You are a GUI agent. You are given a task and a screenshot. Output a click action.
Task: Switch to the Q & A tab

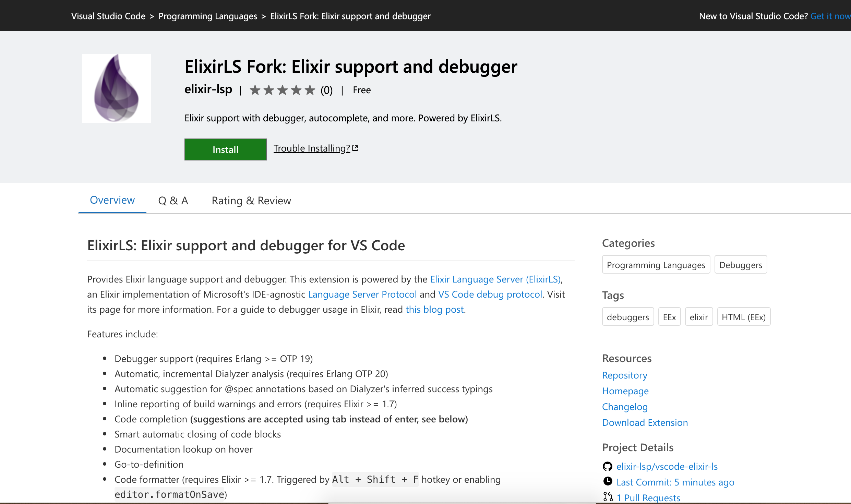(x=173, y=200)
